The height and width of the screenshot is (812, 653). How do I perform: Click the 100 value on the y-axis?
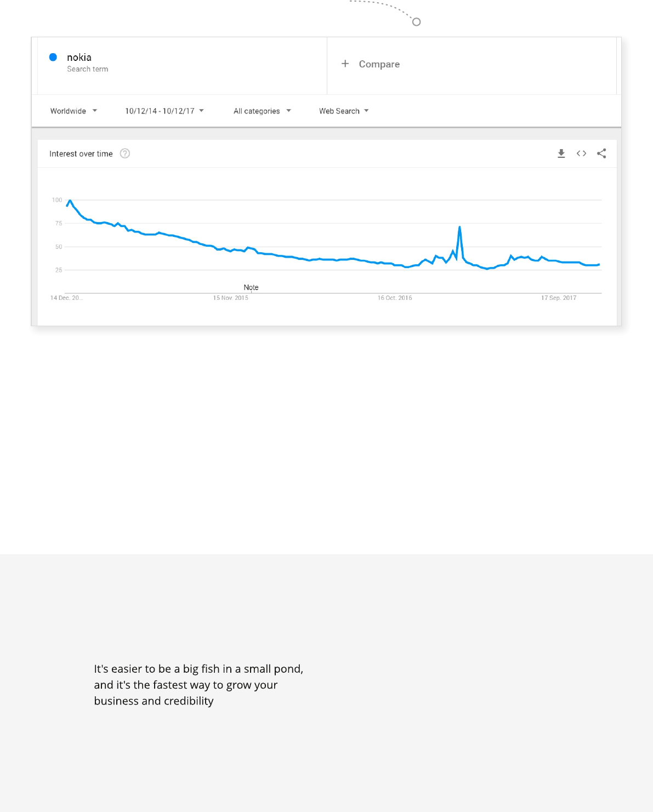pos(57,200)
